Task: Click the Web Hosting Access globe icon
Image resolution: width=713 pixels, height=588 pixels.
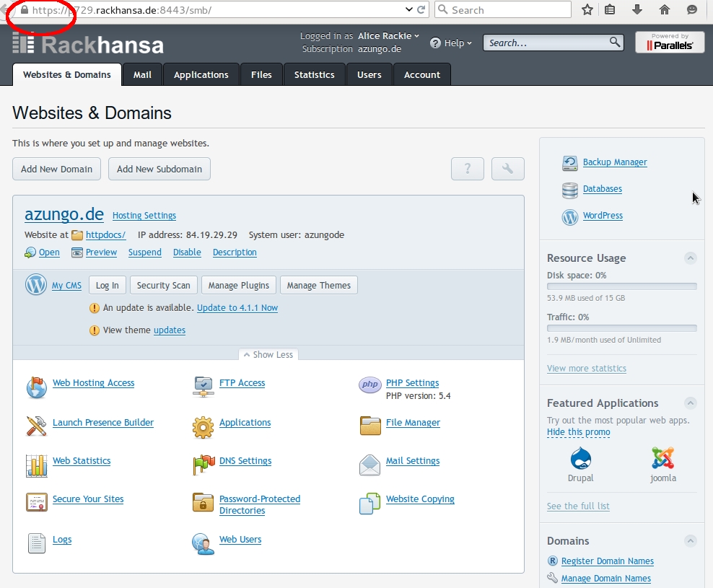Action: coord(36,387)
